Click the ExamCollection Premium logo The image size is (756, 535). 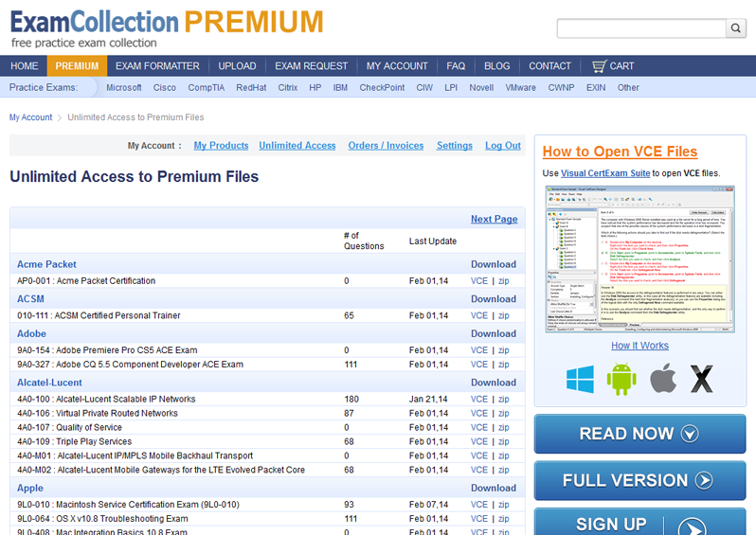(x=167, y=29)
